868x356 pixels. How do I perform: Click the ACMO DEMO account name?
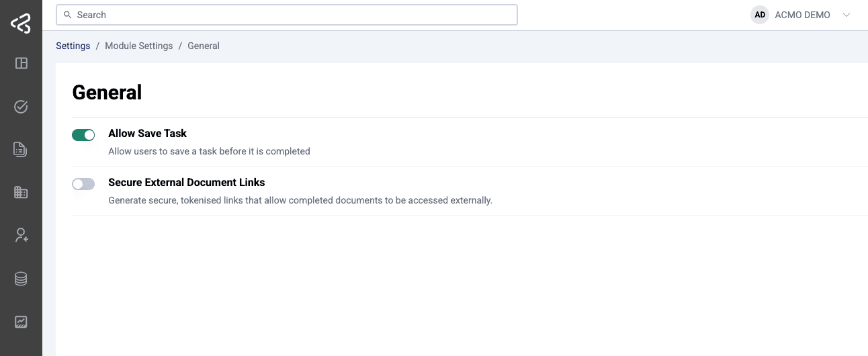802,15
